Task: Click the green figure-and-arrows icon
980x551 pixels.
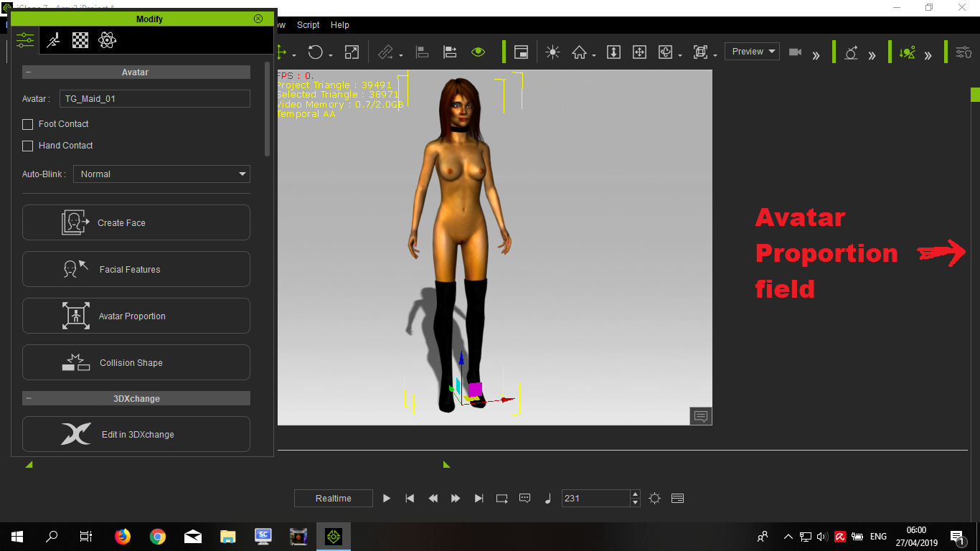Action: click(908, 52)
